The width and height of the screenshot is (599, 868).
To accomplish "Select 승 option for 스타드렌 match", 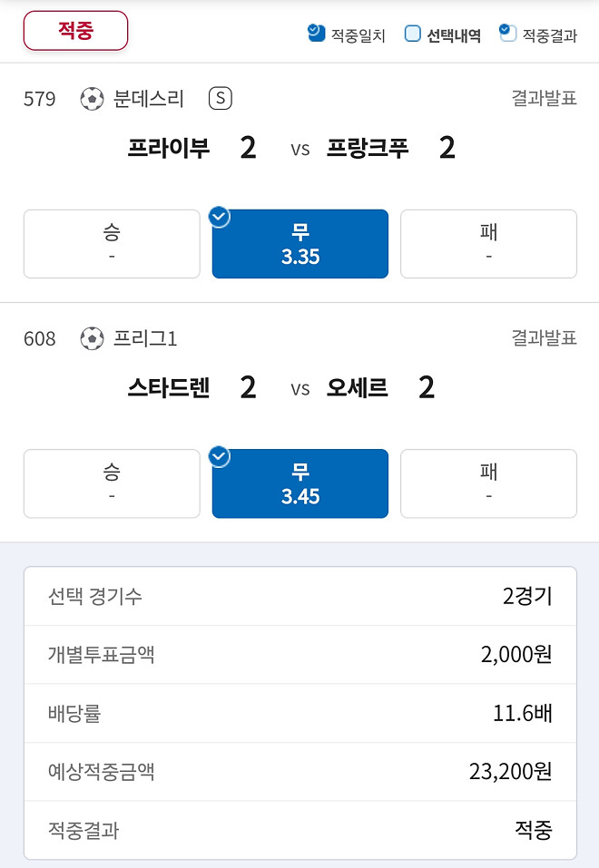I will [x=112, y=483].
